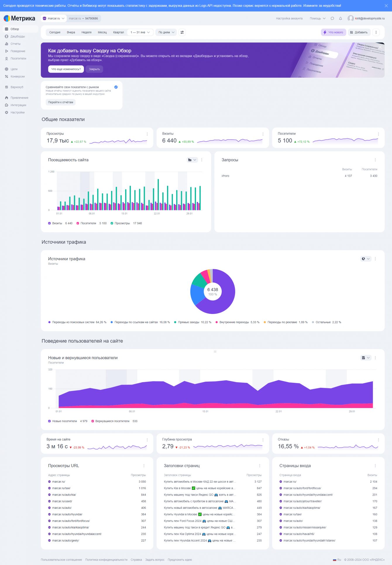The image size is (392, 565).
Task: Open the Dashboards sidebar icon
Action: click(6, 37)
